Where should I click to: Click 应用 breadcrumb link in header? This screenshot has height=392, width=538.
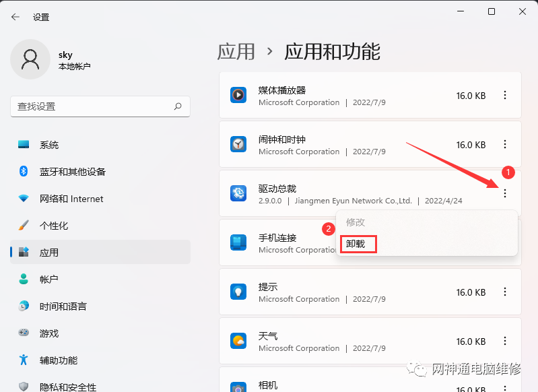236,51
